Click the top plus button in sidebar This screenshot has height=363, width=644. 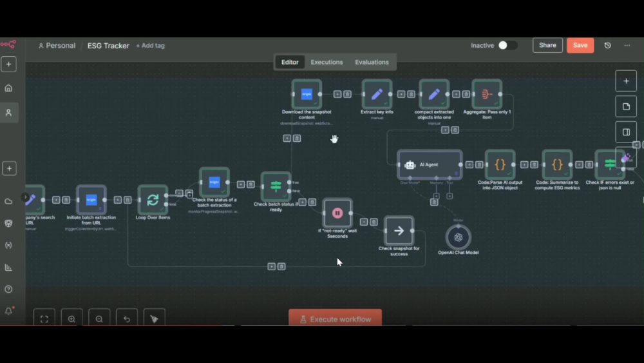click(8, 64)
